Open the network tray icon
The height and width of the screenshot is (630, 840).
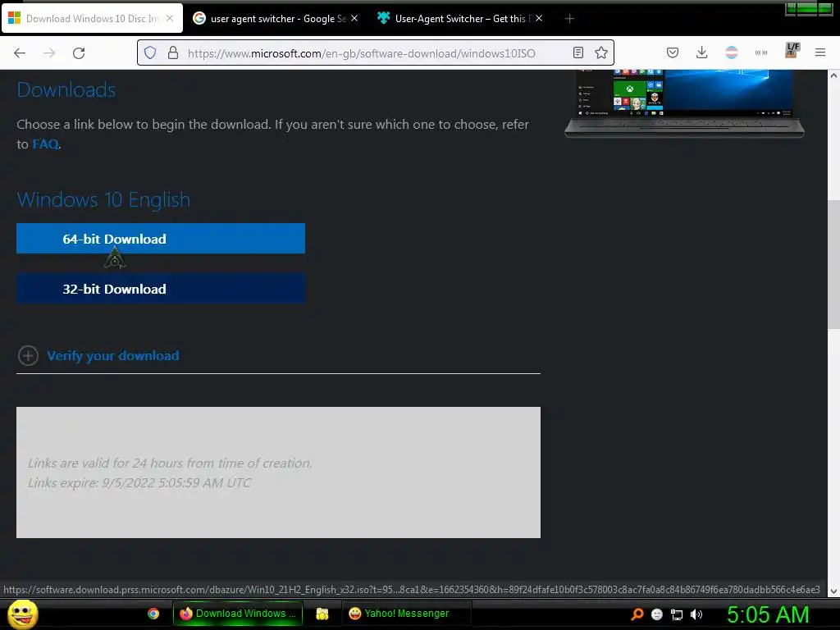click(x=677, y=614)
